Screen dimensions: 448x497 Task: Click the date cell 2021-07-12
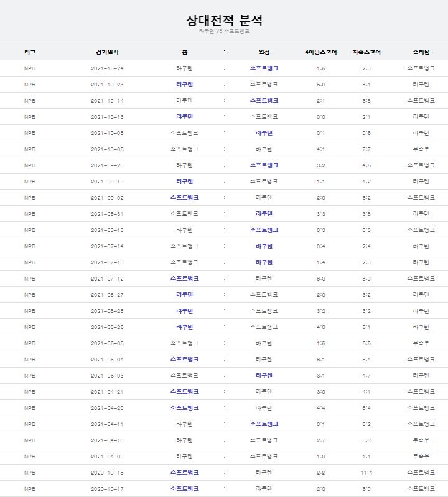point(107,279)
